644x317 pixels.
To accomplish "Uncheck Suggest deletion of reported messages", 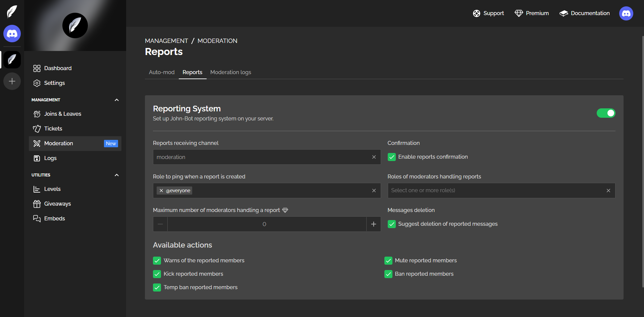I will coord(392,224).
